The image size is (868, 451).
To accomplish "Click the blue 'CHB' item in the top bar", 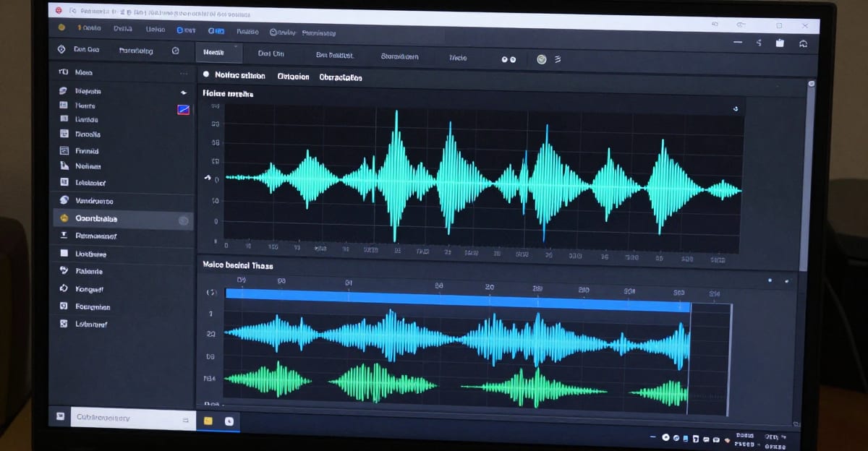I will pyautogui.click(x=216, y=31).
